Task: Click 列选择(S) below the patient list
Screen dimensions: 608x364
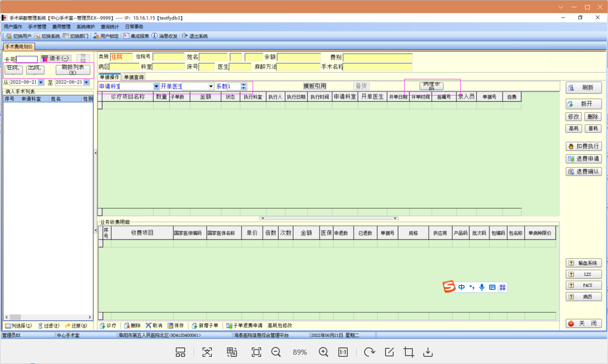Action: [x=18, y=326]
